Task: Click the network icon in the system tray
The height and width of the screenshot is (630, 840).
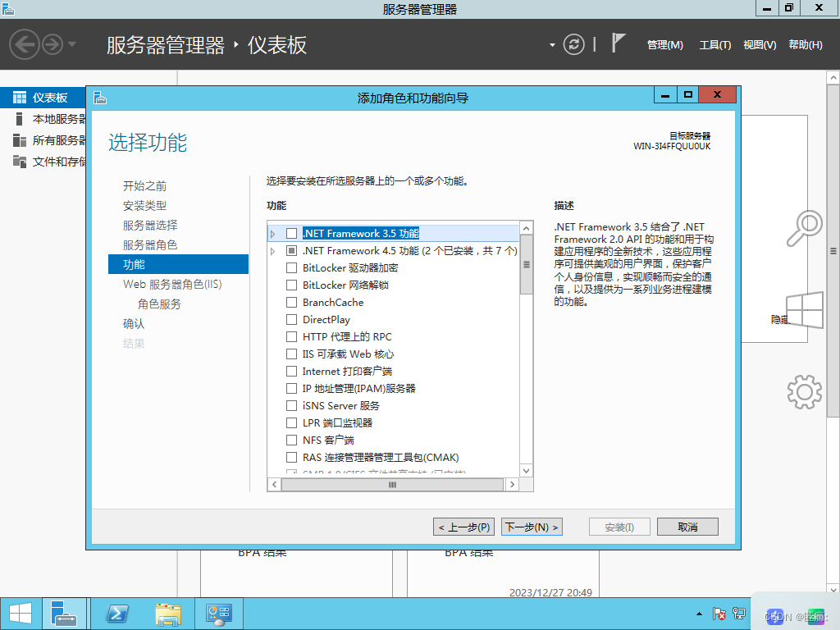Action: (x=739, y=614)
